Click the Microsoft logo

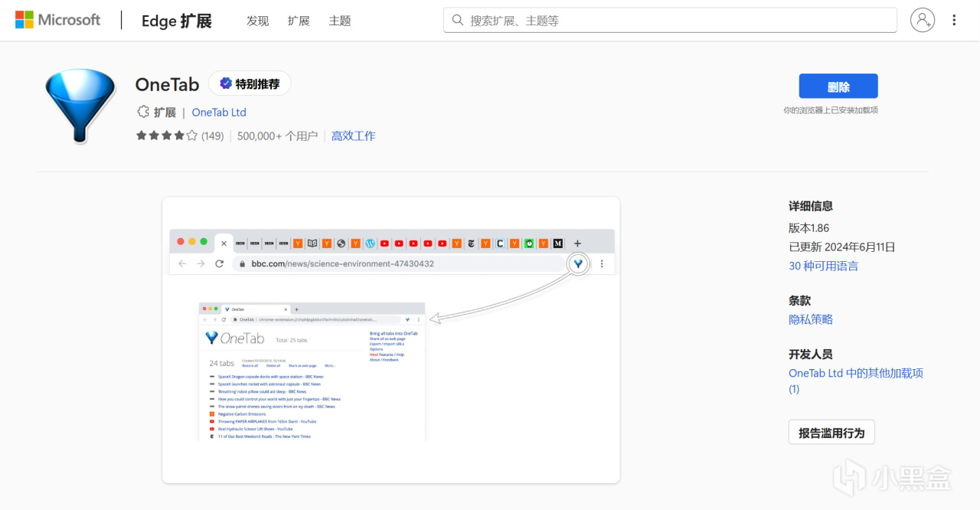click(x=58, y=20)
